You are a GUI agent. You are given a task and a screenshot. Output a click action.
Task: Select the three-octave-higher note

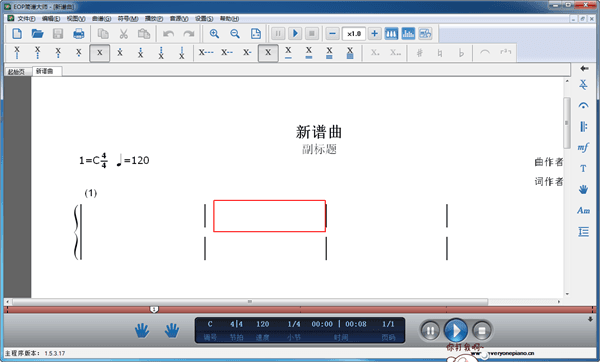point(161,53)
